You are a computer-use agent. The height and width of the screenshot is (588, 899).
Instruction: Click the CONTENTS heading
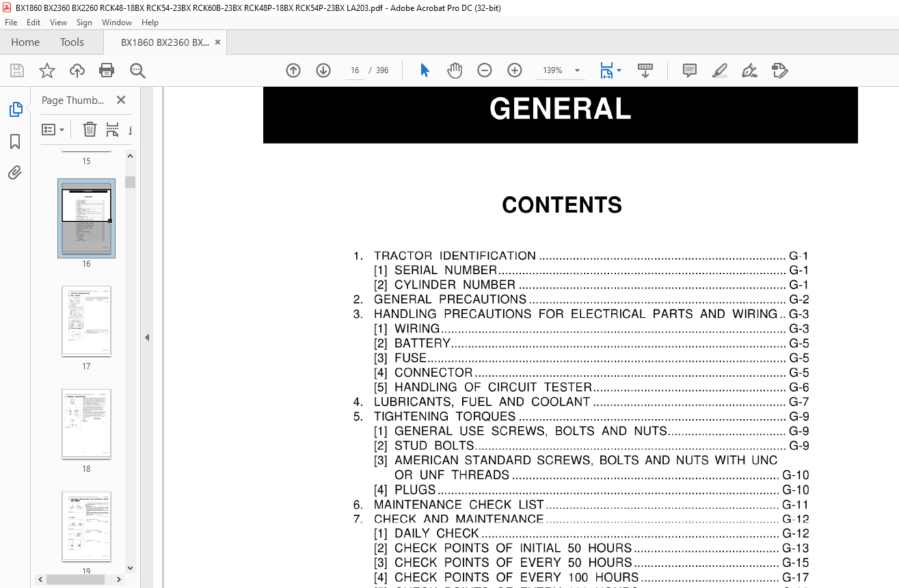tap(562, 205)
